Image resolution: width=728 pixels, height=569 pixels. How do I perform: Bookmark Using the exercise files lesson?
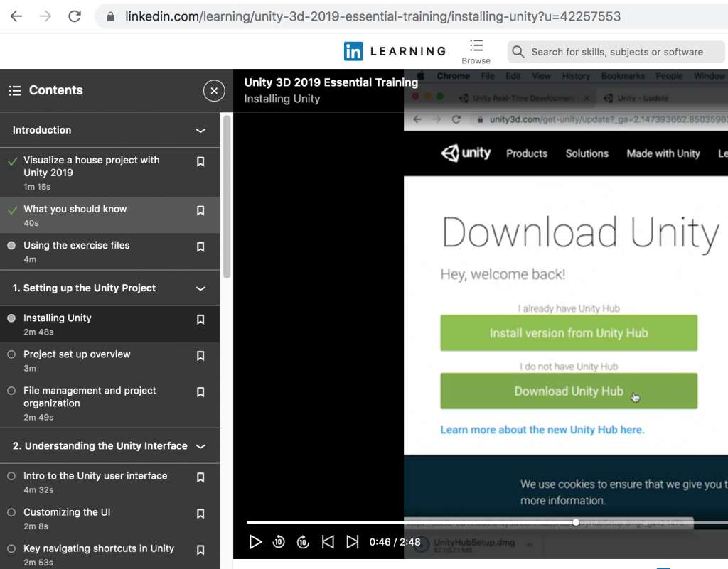click(200, 246)
